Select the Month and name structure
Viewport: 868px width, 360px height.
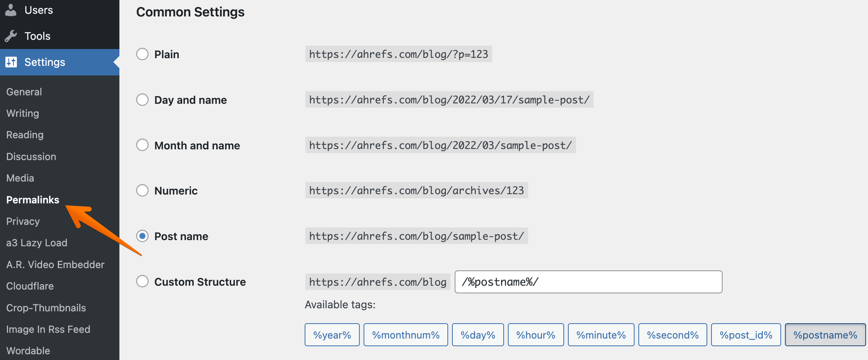(x=142, y=145)
